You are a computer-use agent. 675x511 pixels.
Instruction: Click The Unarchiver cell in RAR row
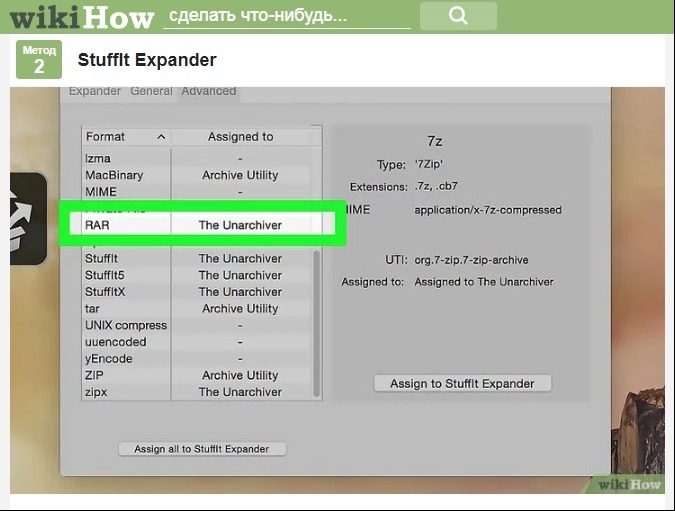[240, 225]
